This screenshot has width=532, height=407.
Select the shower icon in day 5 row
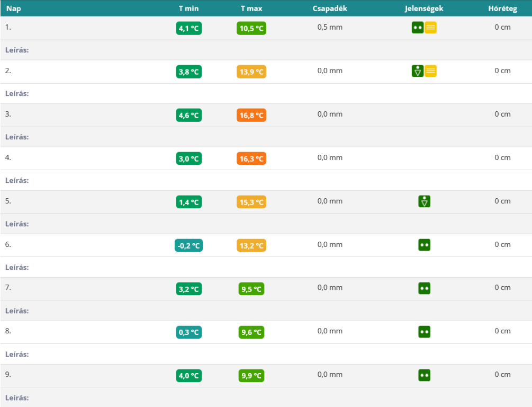[x=424, y=201]
